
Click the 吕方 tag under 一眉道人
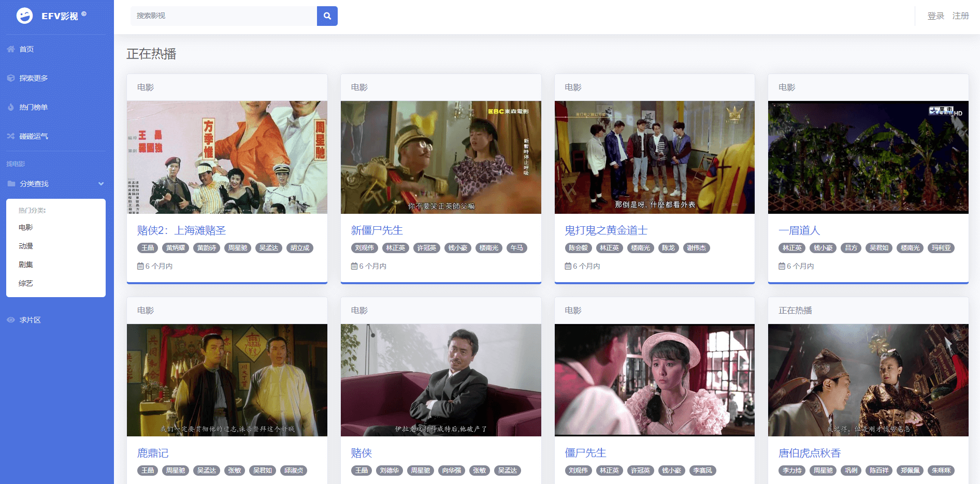click(x=851, y=248)
